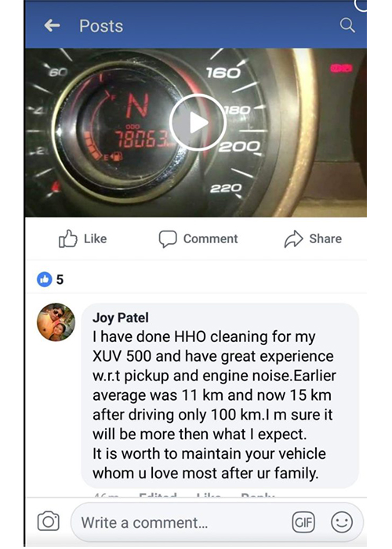Click the Share label under the video
The width and height of the screenshot is (392, 549).
click(325, 238)
